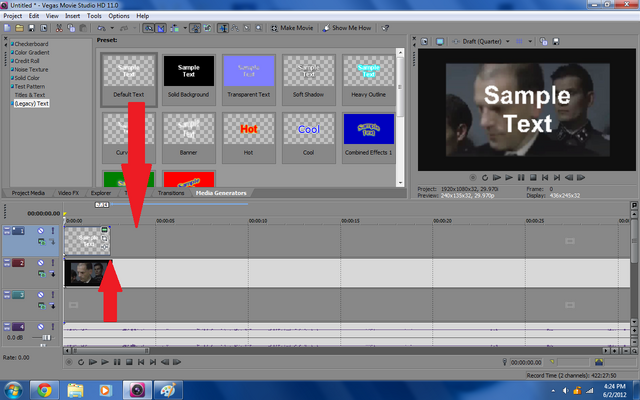The image size is (640, 400).
Task: Select Color Gradient generator
Action: tap(32, 52)
